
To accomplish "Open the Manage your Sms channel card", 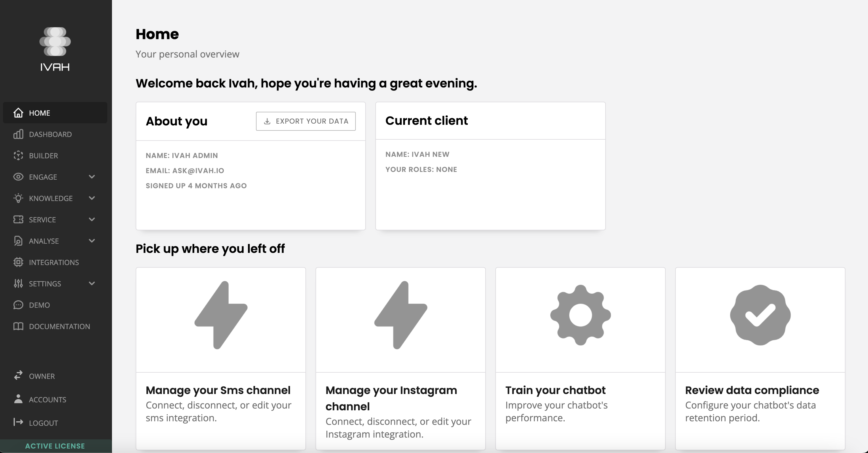I will (x=221, y=358).
